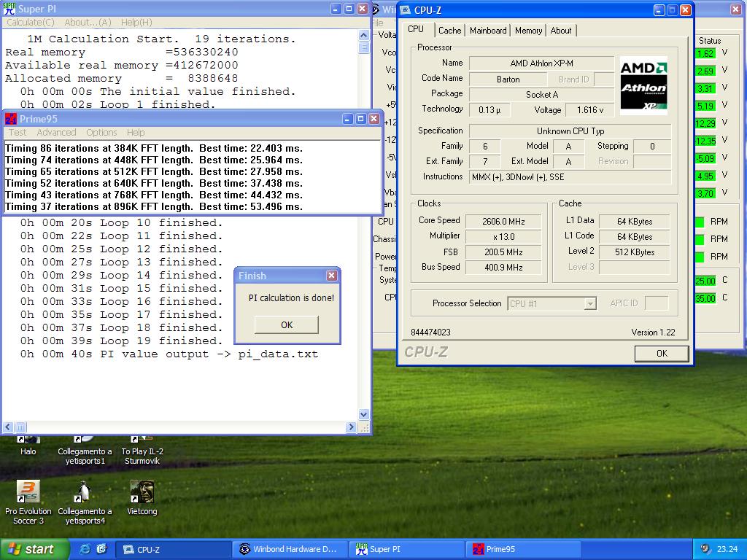
Task: Launch Pro Evolution Soccer 3 desktop icon
Action: pyautogui.click(x=28, y=502)
